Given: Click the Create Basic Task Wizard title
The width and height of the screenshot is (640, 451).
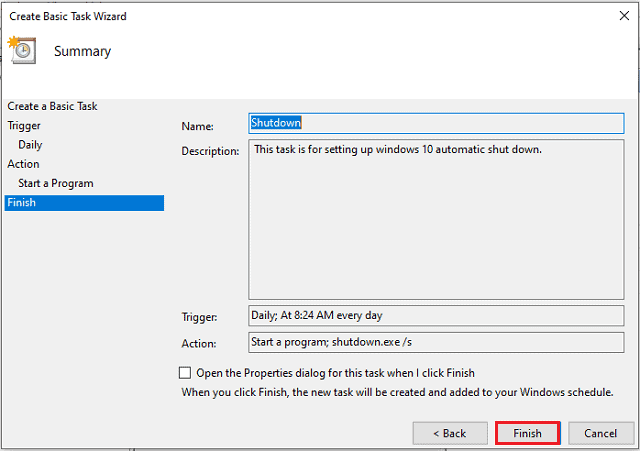Looking at the screenshot, I should click(68, 16).
